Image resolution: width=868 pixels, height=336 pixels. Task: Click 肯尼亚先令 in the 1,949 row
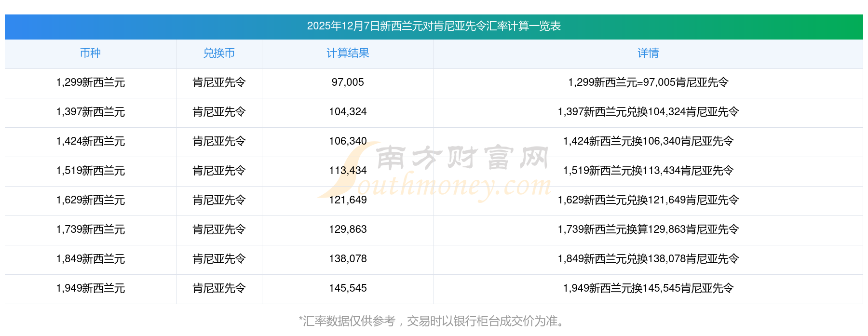[x=219, y=288]
